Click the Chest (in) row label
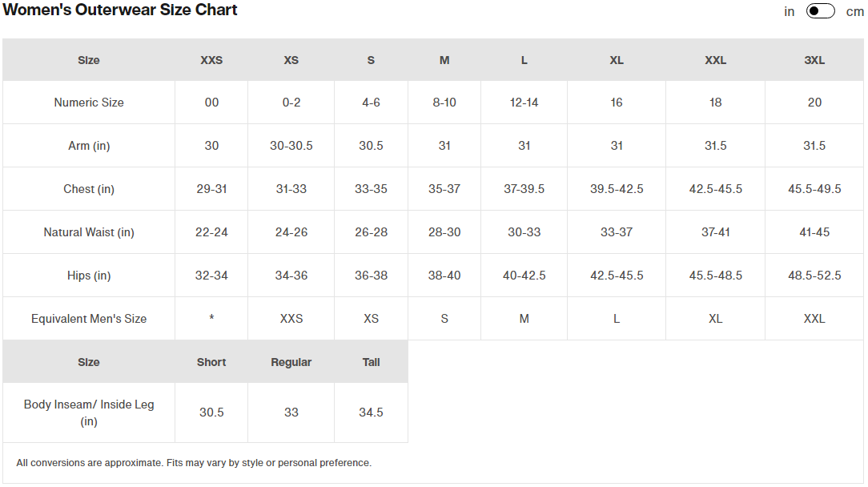Screen dimensions: 868x487 89,189
